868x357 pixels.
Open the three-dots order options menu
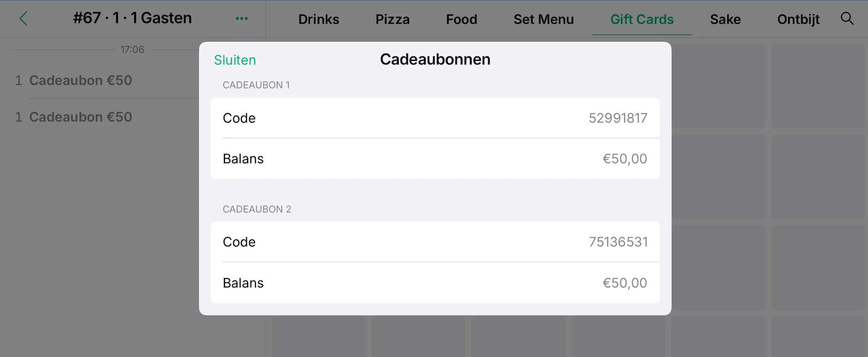(242, 19)
